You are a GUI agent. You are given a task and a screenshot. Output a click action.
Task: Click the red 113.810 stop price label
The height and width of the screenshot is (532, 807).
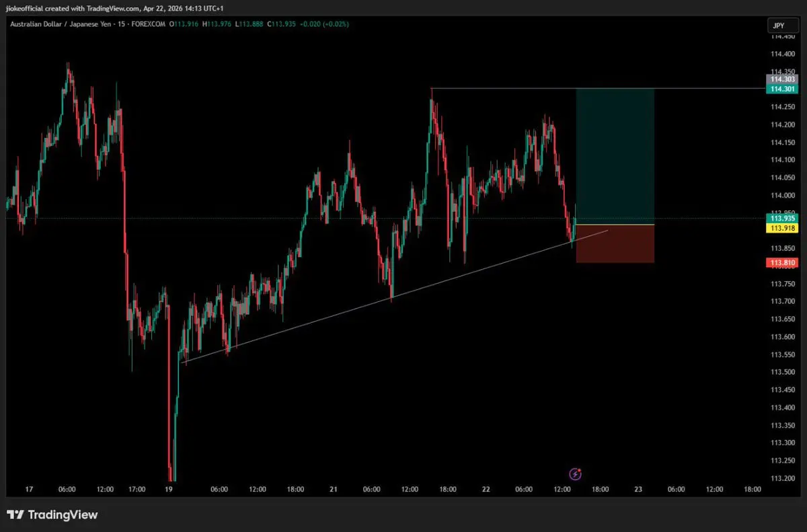(782, 263)
